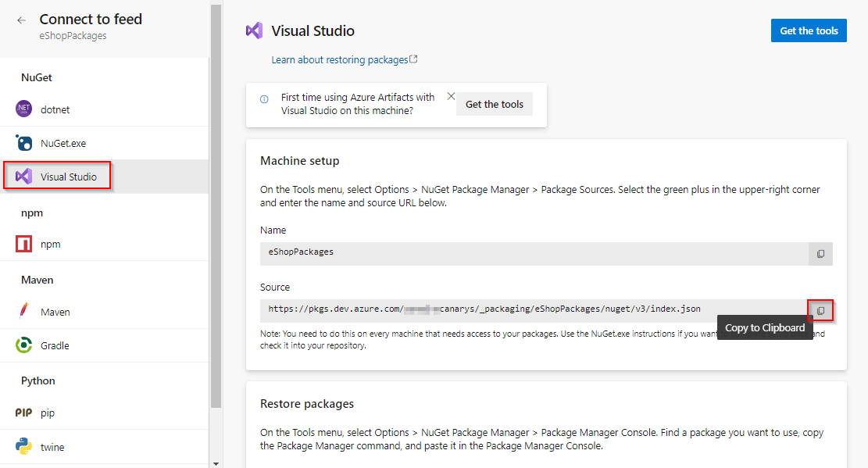
Task: Click the Machine setup heading
Action: tap(299, 161)
